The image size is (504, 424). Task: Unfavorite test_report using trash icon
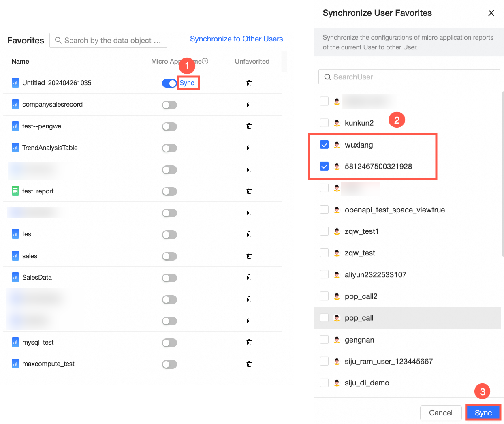(249, 191)
